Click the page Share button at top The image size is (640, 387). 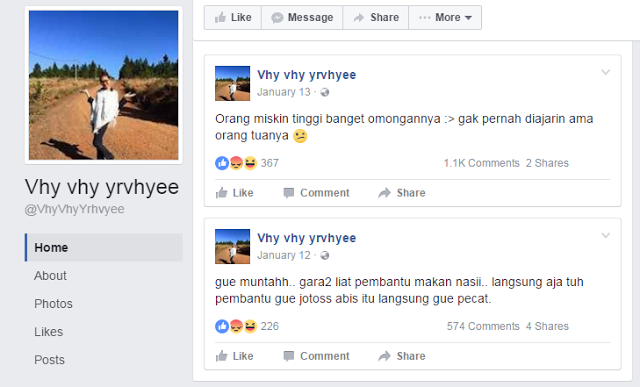376,18
